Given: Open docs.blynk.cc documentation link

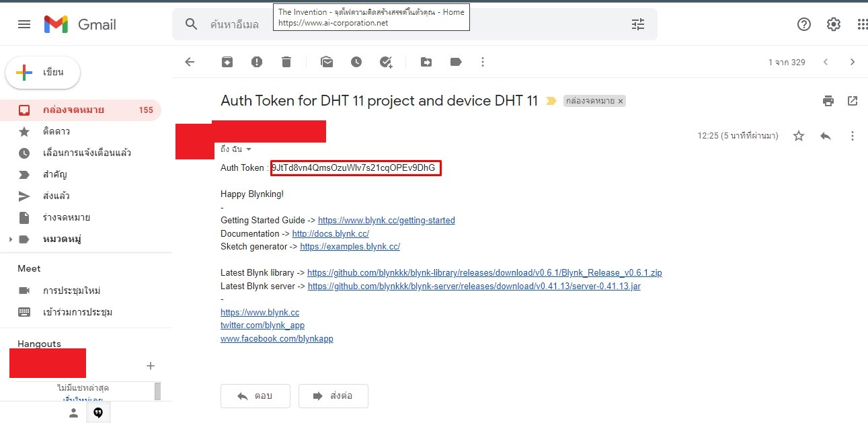Looking at the screenshot, I should tap(331, 234).
